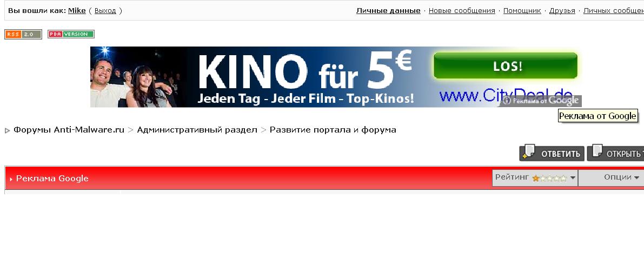Click the ОТКРЫТЬ topic button

point(615,153)
